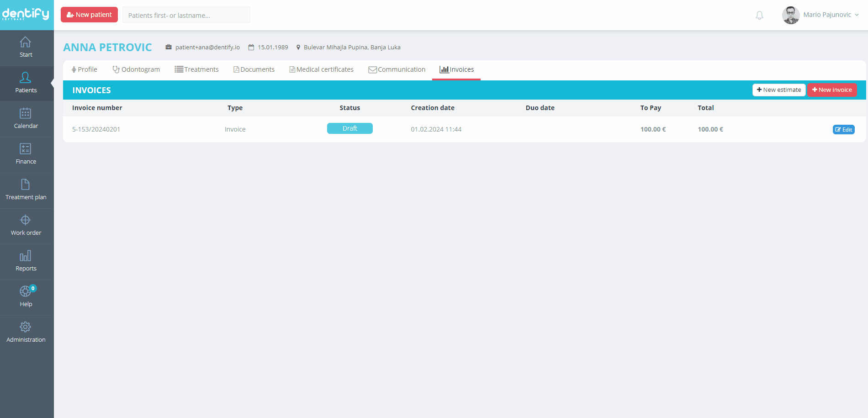Screen dimensions: 868x418
Task: Select the Work order sidebar icon
Action: point(26,221)
